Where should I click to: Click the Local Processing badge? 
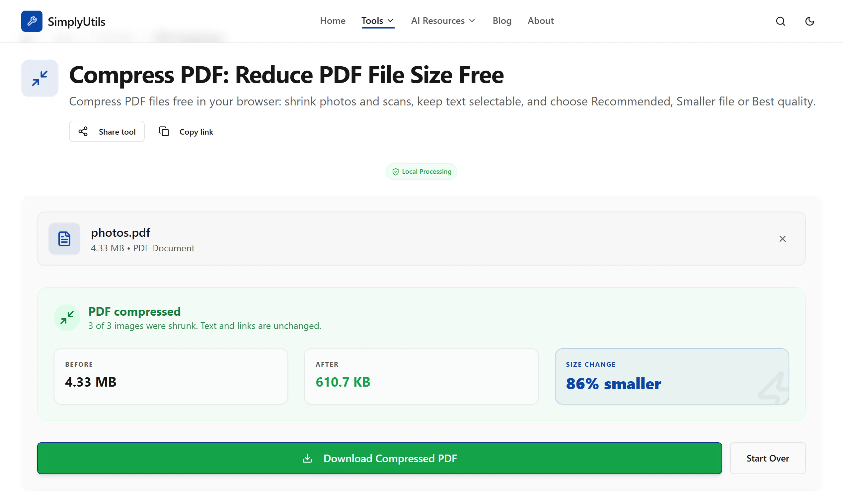pyautogui.click(x=421, y=171)
